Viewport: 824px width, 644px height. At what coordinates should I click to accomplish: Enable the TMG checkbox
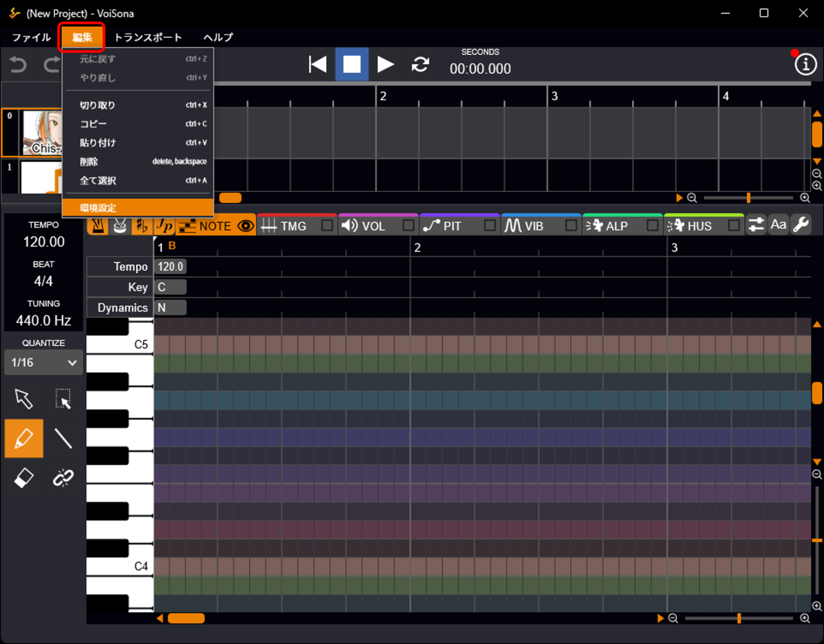point(328,225)
